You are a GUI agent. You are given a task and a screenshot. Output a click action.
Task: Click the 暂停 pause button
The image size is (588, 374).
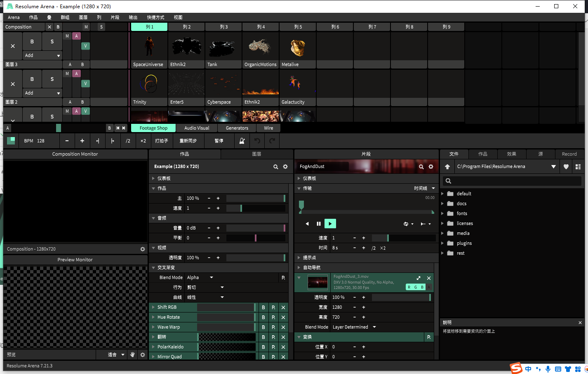point(219,141)
